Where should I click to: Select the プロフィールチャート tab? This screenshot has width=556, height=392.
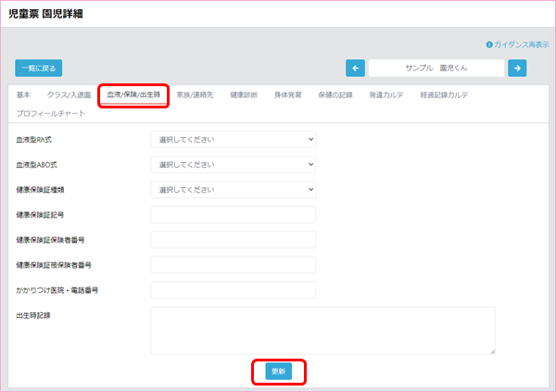point(51,113)
